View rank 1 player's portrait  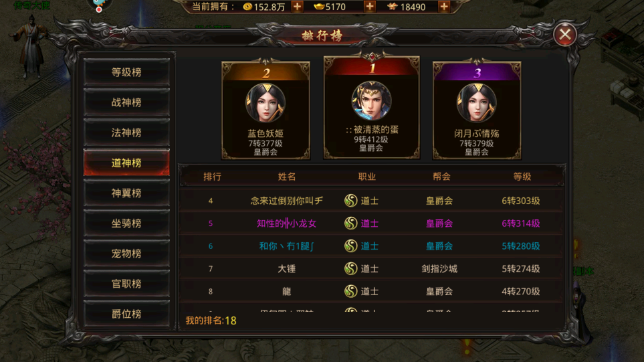[371, 101]
